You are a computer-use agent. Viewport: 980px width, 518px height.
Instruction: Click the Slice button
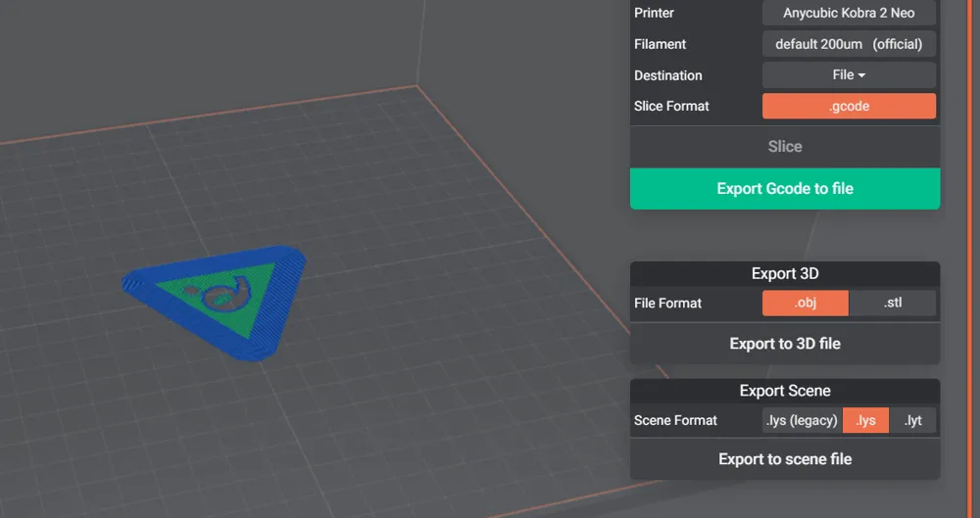point(785,147)
